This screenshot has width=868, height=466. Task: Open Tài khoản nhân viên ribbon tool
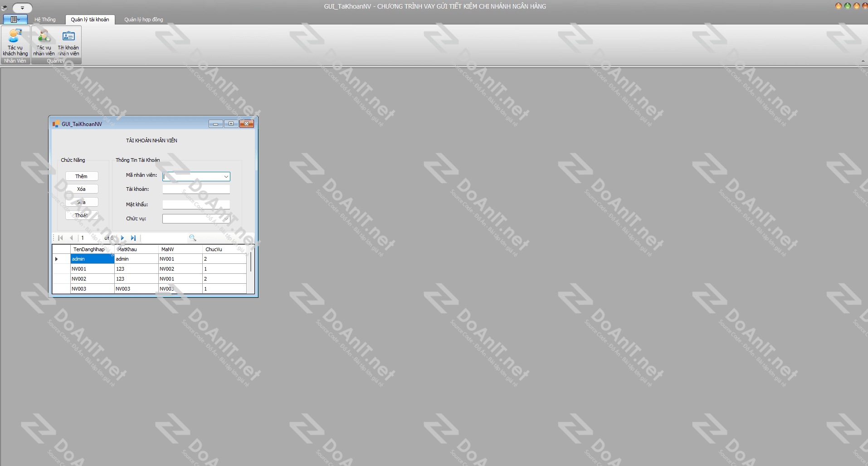(x=68, y=43)
